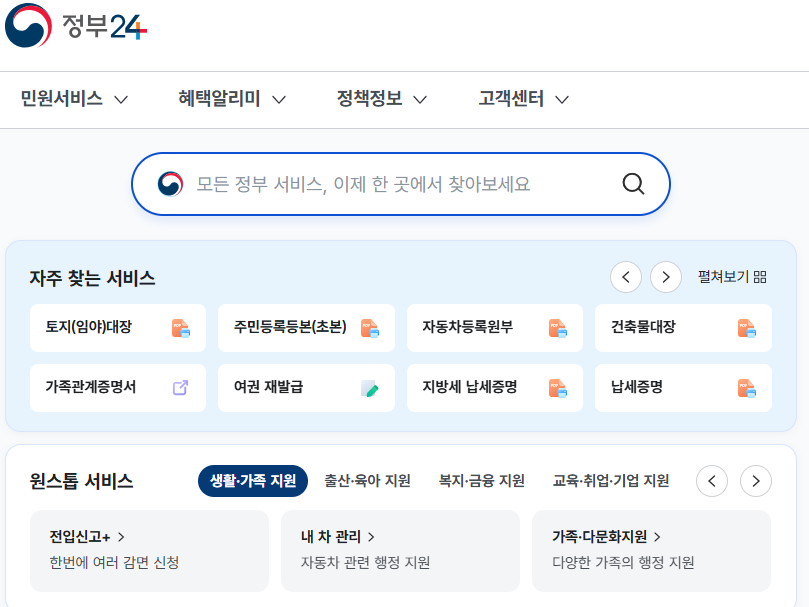Click the next arrow in 자주 찾는 서비스
809x607 pixels.
pos(665,277)
